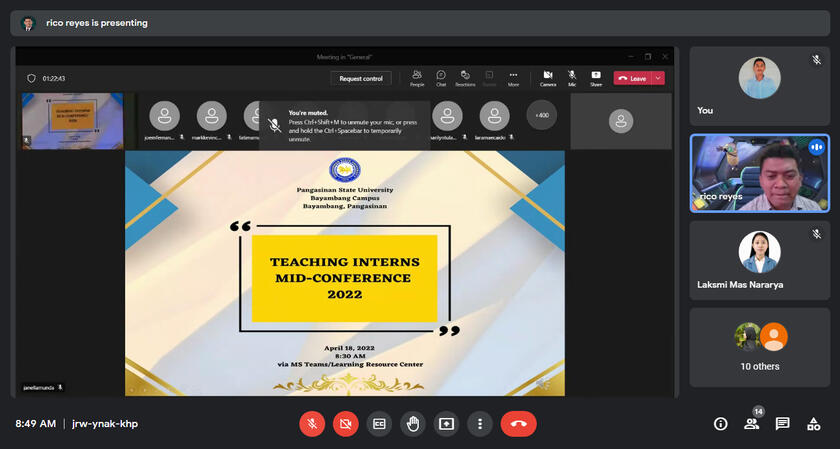Viewport: 840px width, 449px height.
Task: Open the Teams Reactions menu
Action: point(465,78)
